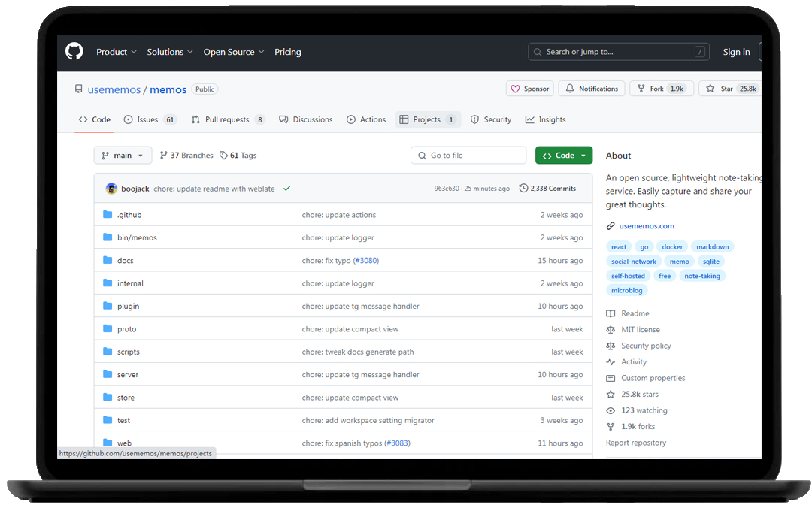The image size is (812, 511).
Task: Click the usememos.com website link
Action: 646,226
